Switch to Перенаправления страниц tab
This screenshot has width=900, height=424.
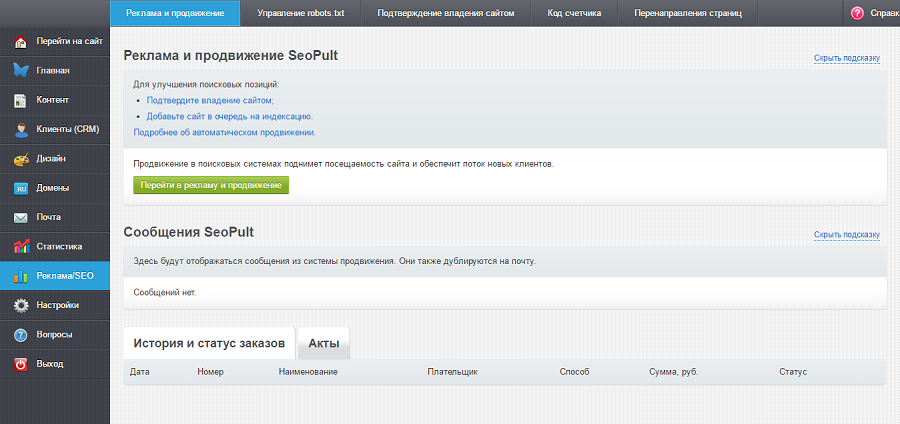(x=688, y=13)
